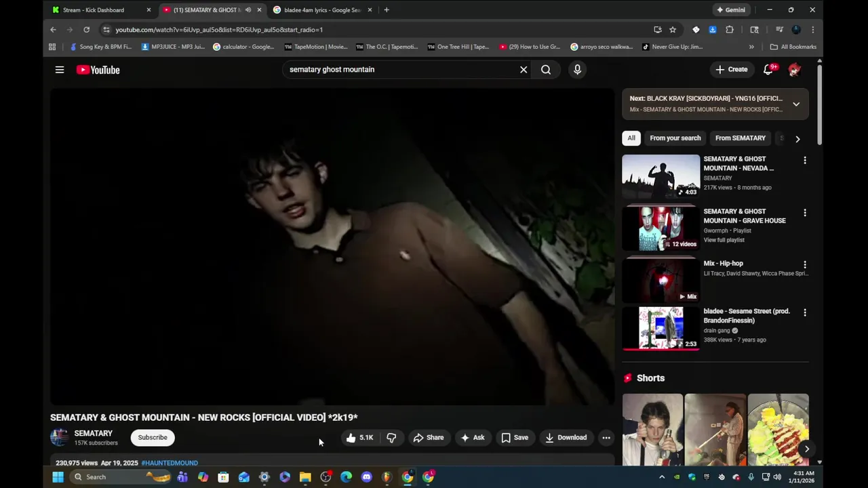Open NEVADA video thumbnail in sidebar
The height and width of the screenshot is (488, 868).
(x=661, y=176)
